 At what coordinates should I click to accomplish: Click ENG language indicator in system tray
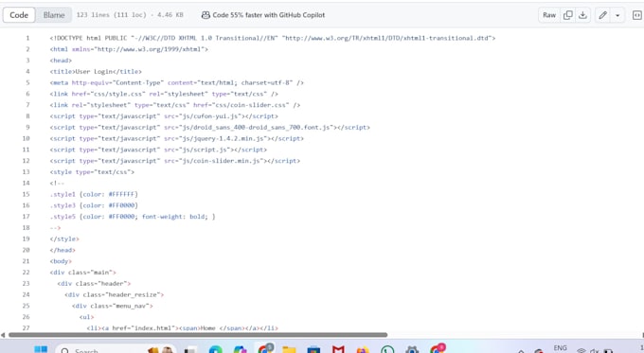pos(561,348)
